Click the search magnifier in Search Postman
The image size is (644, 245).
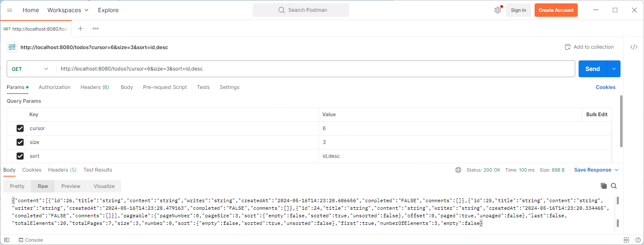(282, 10)
